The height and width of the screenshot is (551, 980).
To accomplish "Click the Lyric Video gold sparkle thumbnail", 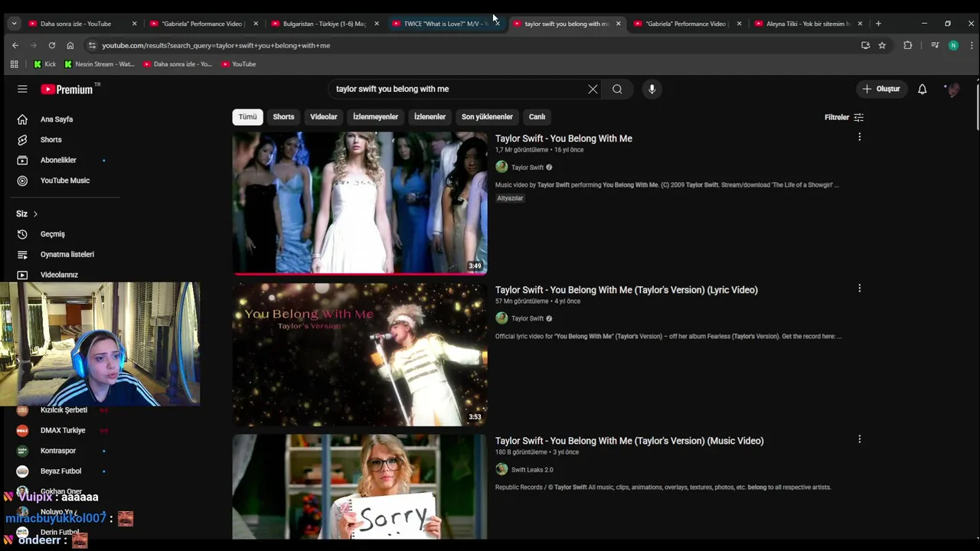I will tap(360, 354).
